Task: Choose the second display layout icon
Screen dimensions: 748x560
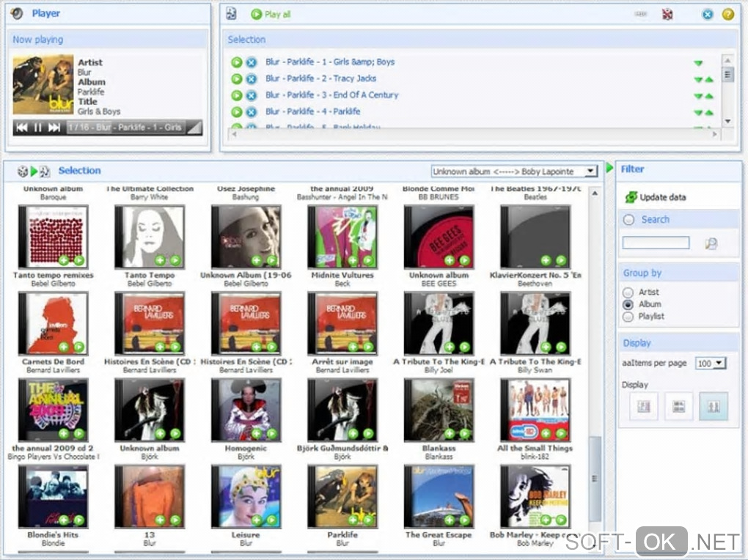Action: pyautogui.click(x=678, y=406)
